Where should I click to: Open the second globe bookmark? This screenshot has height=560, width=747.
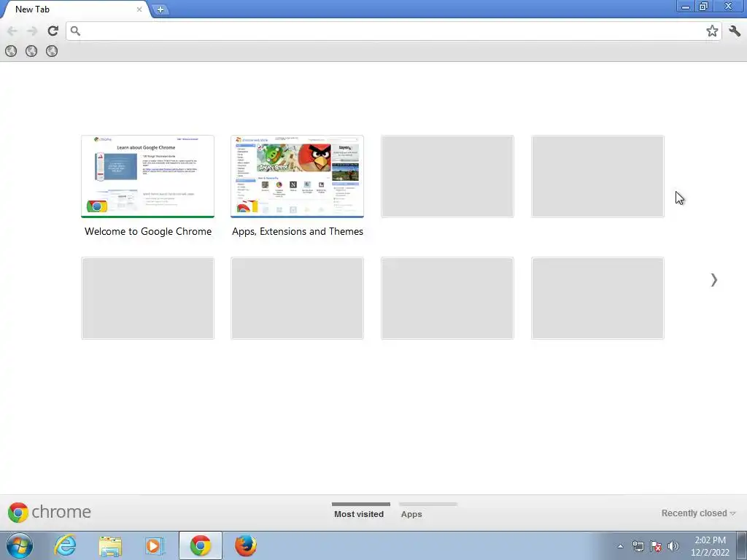pyautogui.click(x=31, y=51)
